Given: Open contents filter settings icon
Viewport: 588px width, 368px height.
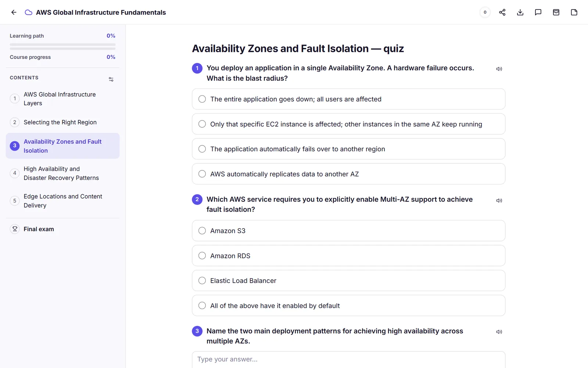Looking at the screenshot, I should (111, 79).
